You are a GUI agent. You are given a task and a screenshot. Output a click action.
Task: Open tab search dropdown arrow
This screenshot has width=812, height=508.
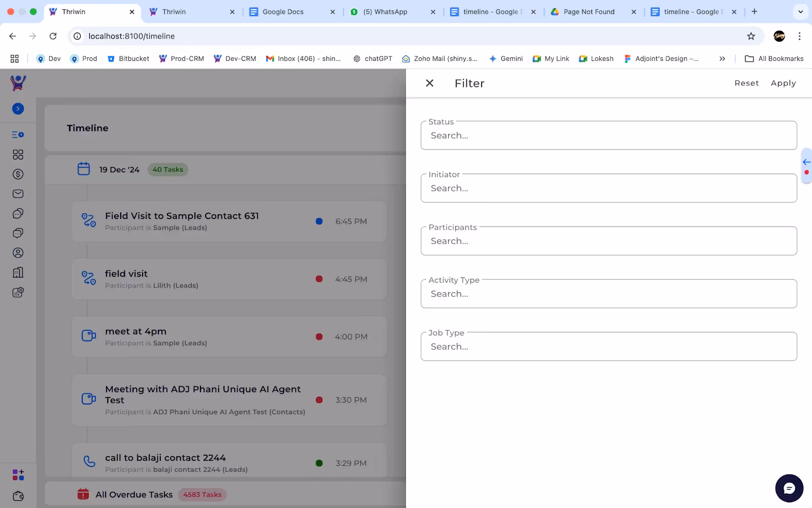click(x=800, y=12)
